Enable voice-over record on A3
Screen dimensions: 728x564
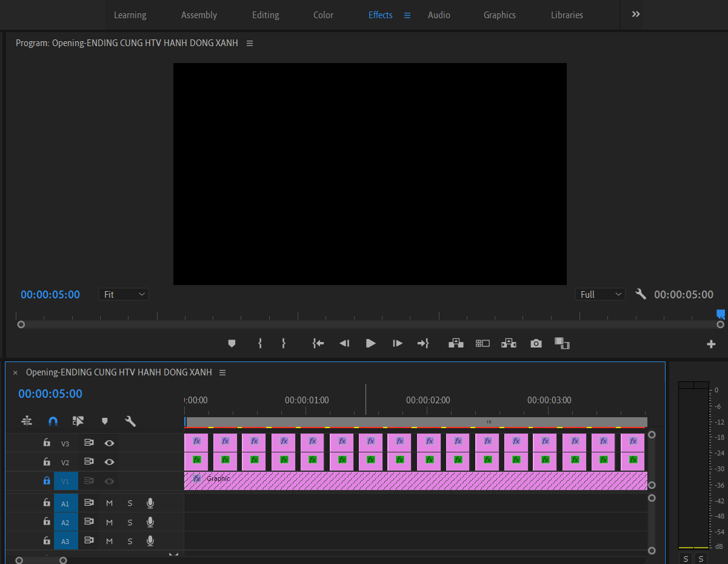(x=150, y=540)
